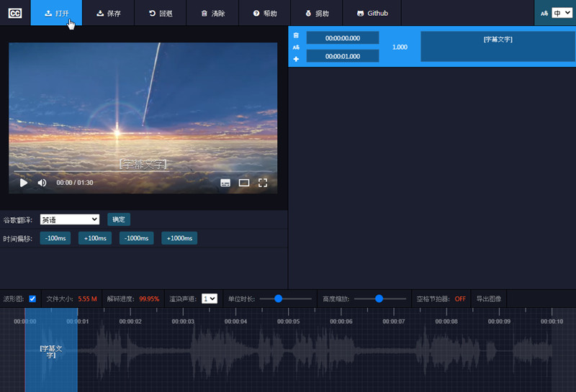Clear all subtitles with 清除

tap(212, 13)
